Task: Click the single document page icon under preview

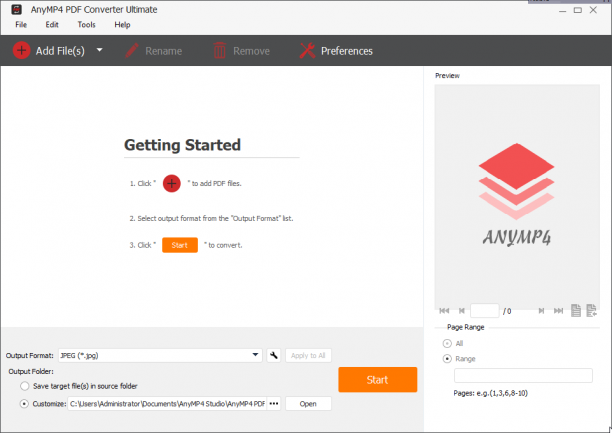Action: coord(576,310)
